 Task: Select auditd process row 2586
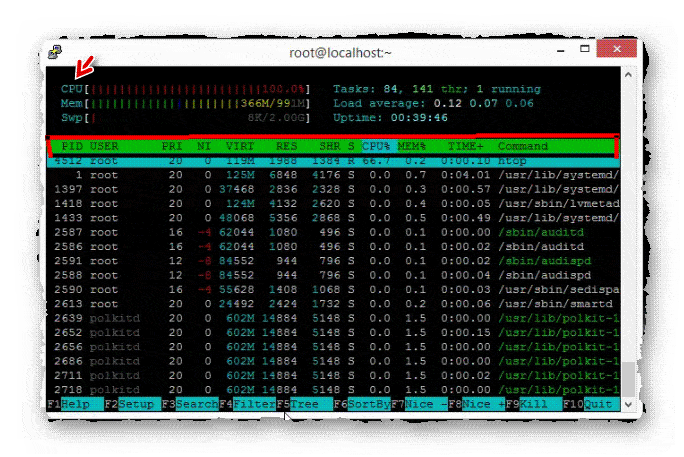pyautogui.click(x=333, y=247)
